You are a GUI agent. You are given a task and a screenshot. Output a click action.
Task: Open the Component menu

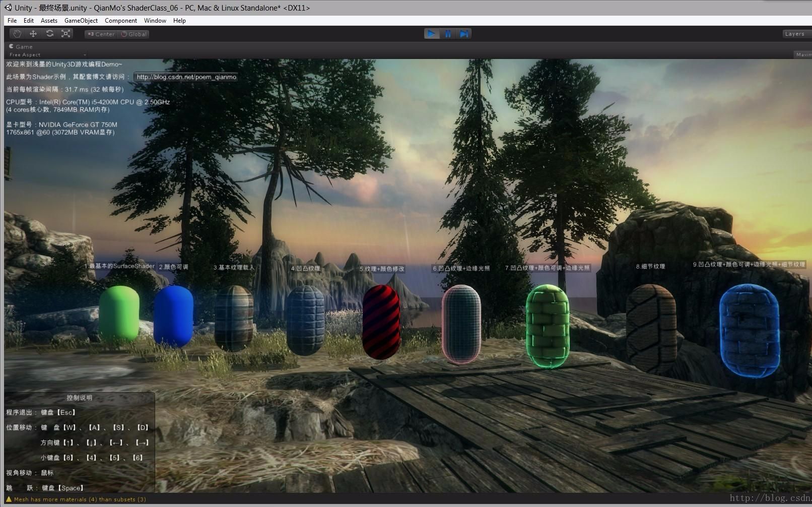point(121,20)
